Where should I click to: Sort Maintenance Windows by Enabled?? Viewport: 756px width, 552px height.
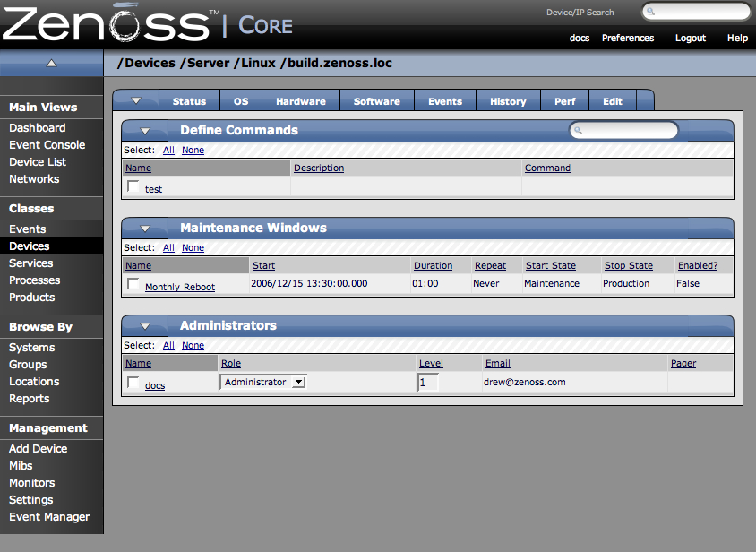click(x=698, y=266)
